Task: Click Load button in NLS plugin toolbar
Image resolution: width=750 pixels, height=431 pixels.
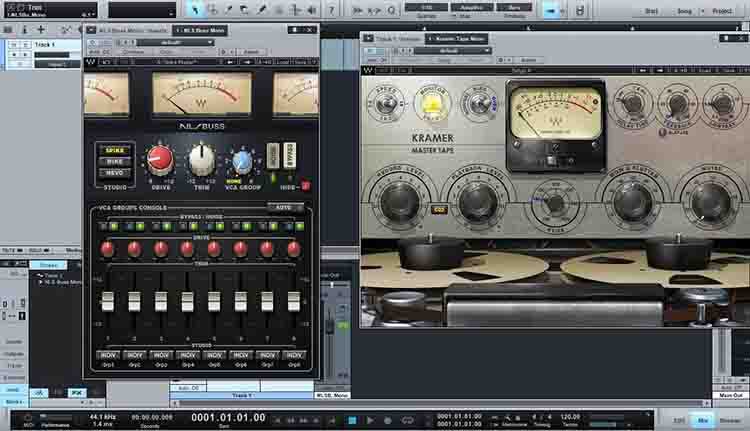Action: click(x=283, y=62)
